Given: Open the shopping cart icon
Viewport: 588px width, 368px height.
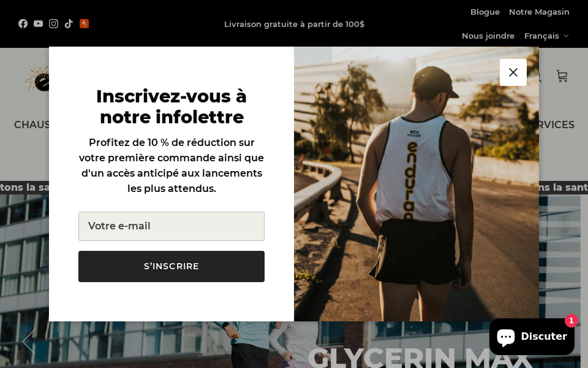Looking at the screenshot, I should pos(562,76).
